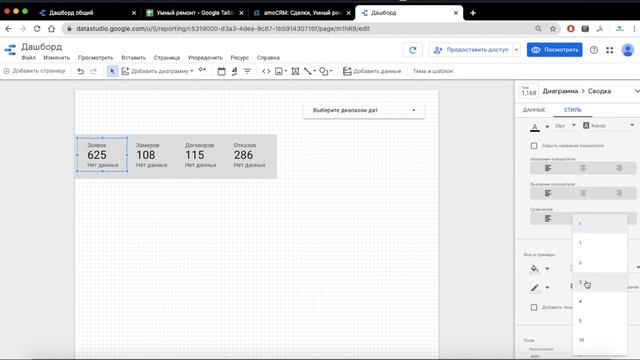Viewport: 640px width, 360px height.
Task: Left-align the metric name
Action: tap(548, 168)
